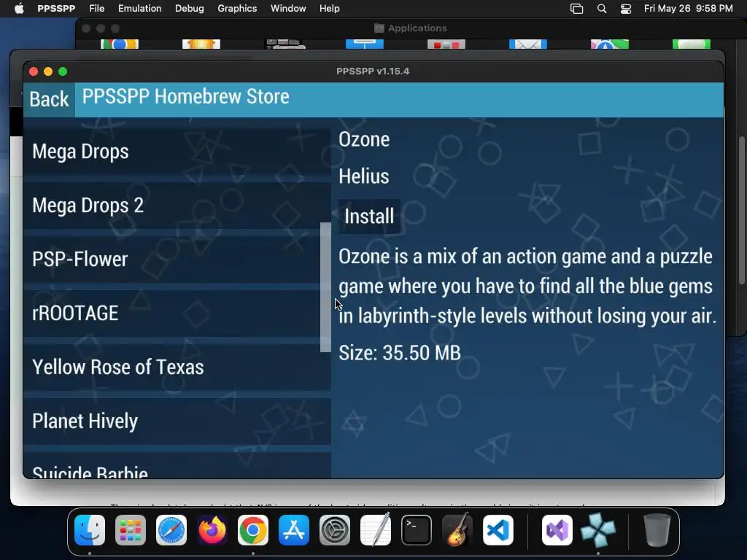Click the PPSSPP dock icon
The width and height of the screenshot is (747, 560).
(598, 530)
